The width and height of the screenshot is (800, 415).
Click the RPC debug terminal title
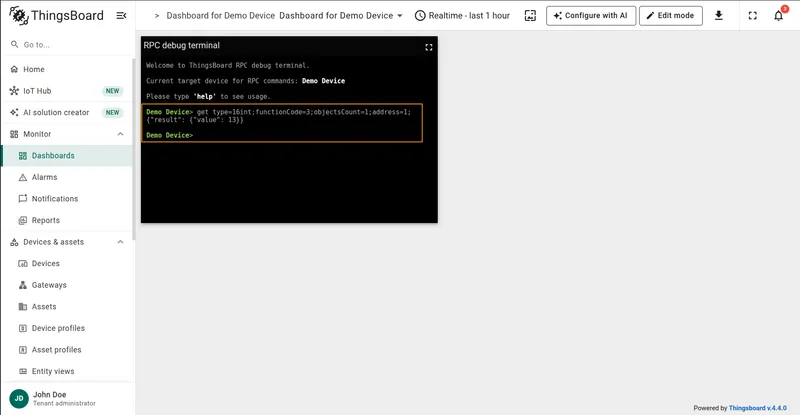click(x=182, y=45)
